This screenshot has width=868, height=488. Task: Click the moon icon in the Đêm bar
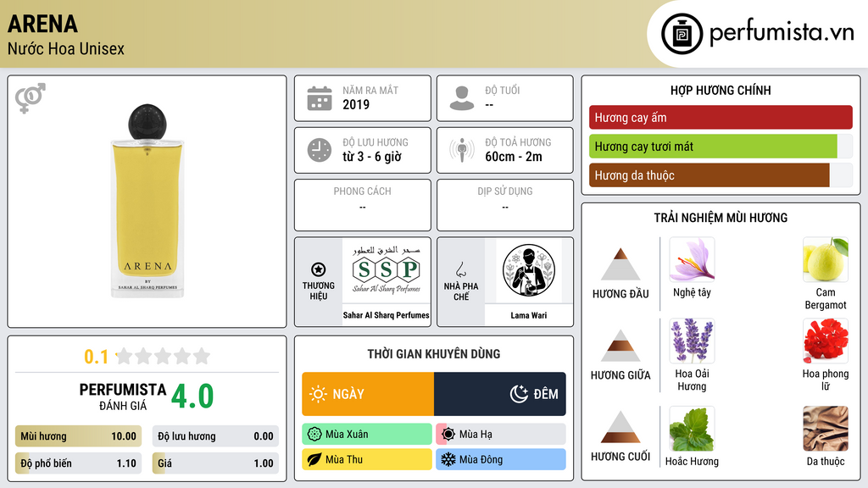519,394
